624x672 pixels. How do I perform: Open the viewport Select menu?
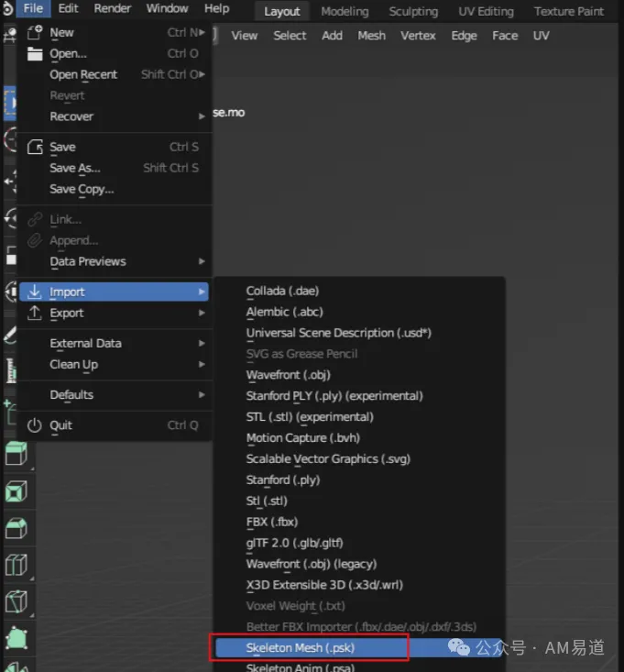[290, 36]
